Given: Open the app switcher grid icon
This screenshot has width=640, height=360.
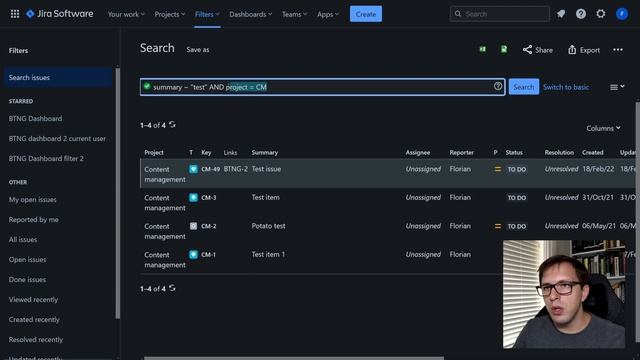Looking at the screenshot, I should point(15,14).
